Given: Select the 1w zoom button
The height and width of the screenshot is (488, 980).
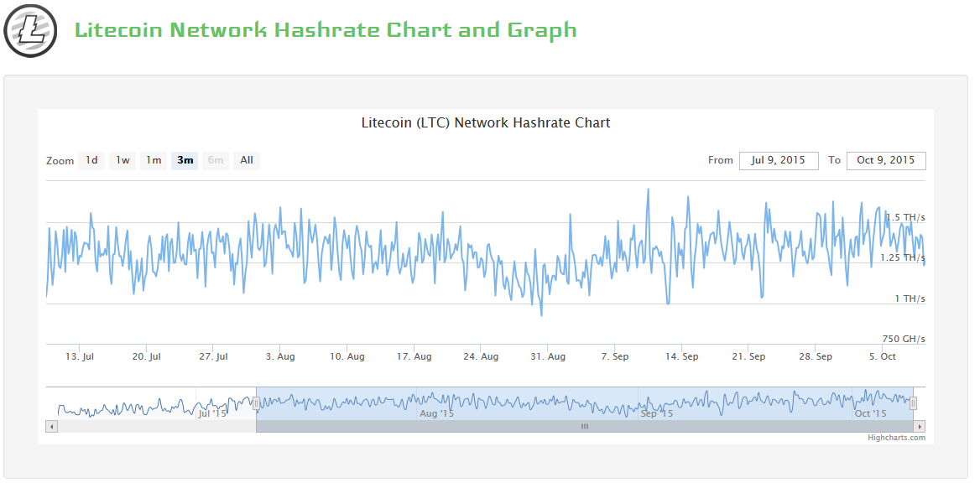Looking at the screenshot, I should click(x=122, y=161).
